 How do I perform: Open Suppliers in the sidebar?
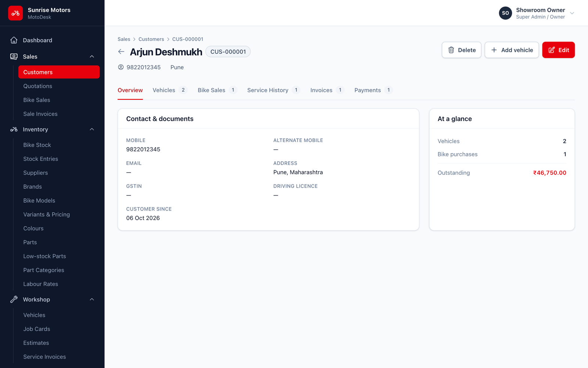[x=59, y=173]
